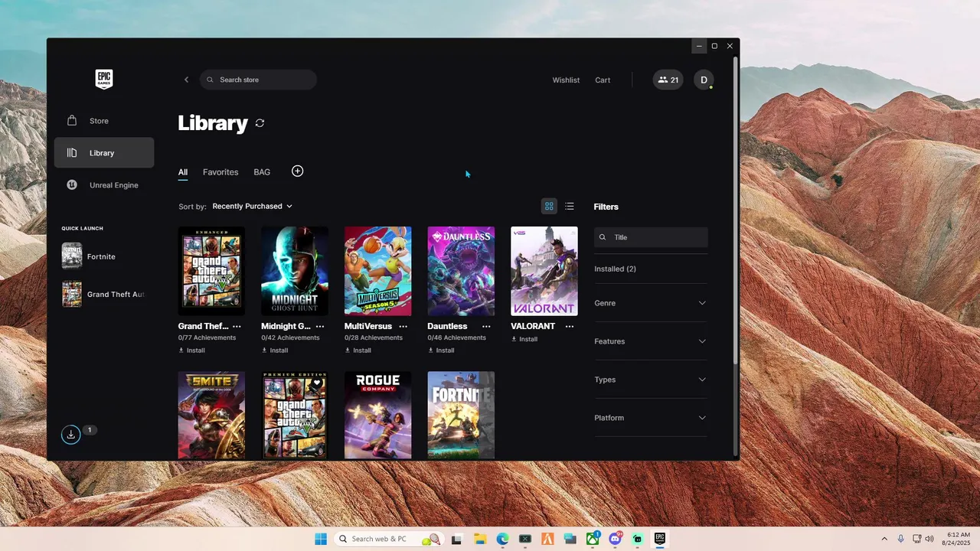Open the D profile avatar menu
Image resolution: width=980 pixels, height=551 pixels.
pyautogui.click(x=704, y=80)
